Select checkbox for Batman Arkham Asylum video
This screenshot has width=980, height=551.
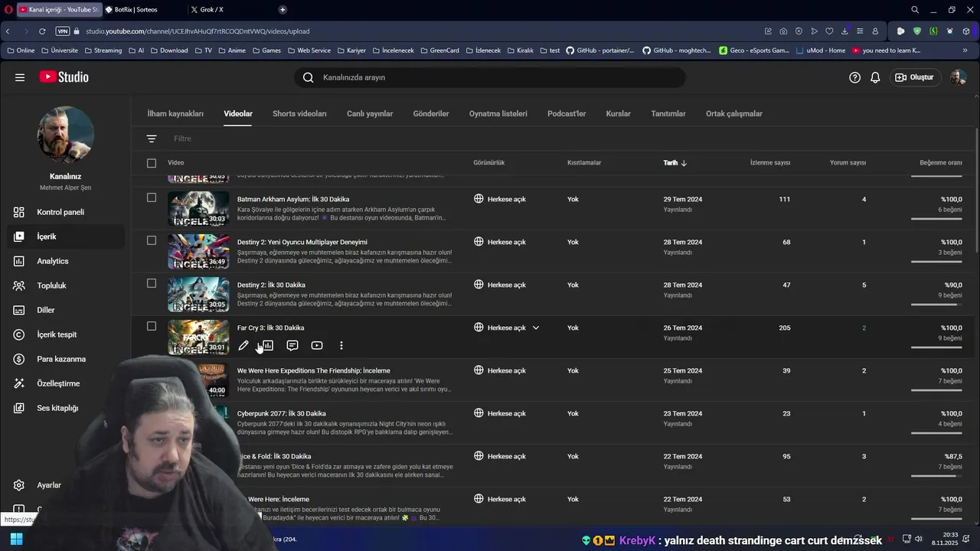[x=152, y=197]
